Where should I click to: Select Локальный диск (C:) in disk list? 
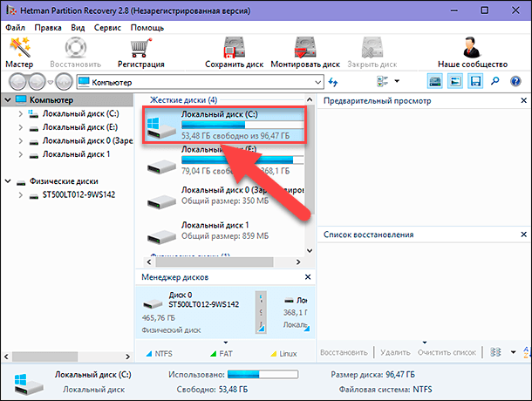224,125
